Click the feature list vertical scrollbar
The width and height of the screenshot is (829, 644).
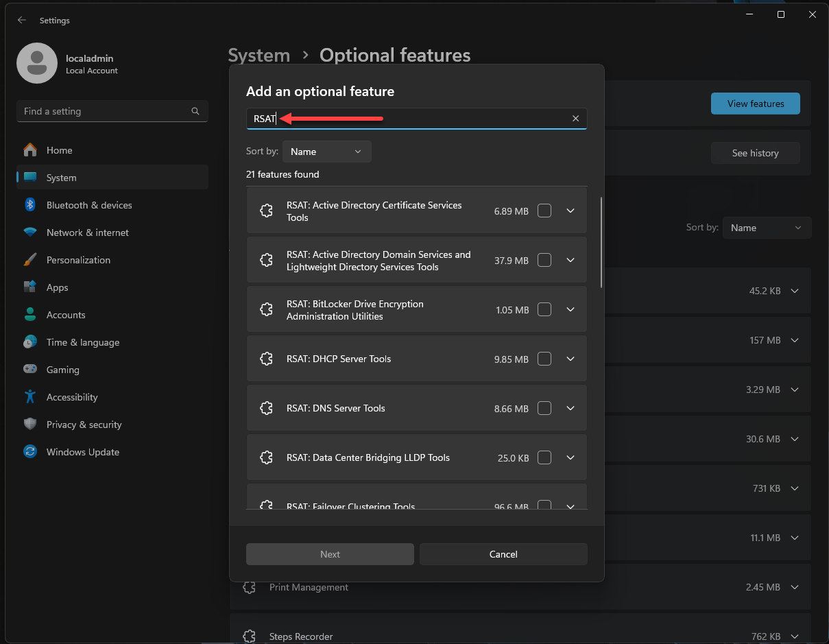click(601, 243)
